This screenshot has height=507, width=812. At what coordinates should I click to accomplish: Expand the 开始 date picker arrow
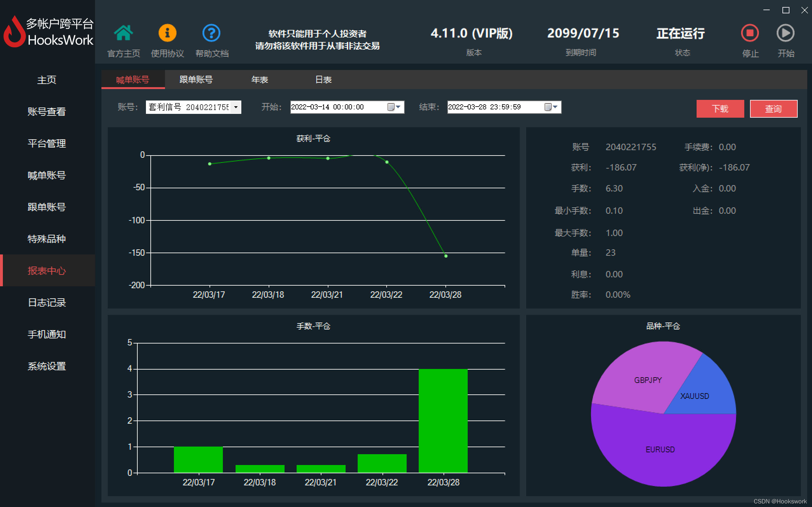tap(398, 107)
